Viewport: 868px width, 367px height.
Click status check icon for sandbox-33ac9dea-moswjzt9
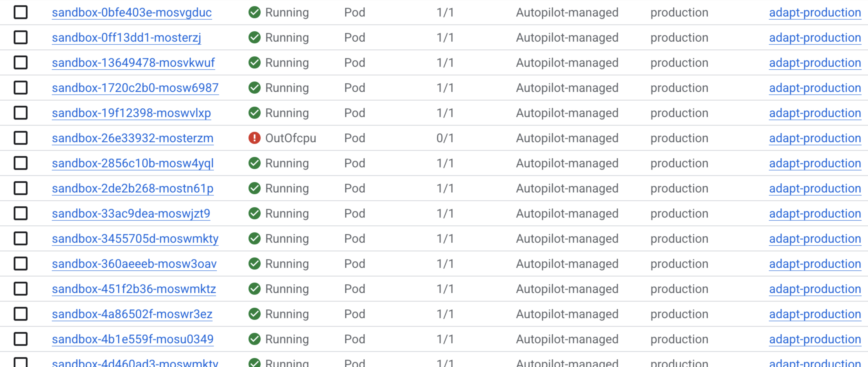[x=254, y=213]
